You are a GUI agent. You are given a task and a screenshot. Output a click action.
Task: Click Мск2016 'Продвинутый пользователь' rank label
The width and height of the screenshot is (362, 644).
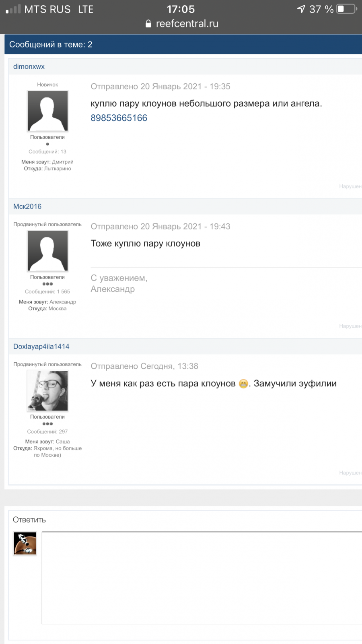(x=47, y=225)
